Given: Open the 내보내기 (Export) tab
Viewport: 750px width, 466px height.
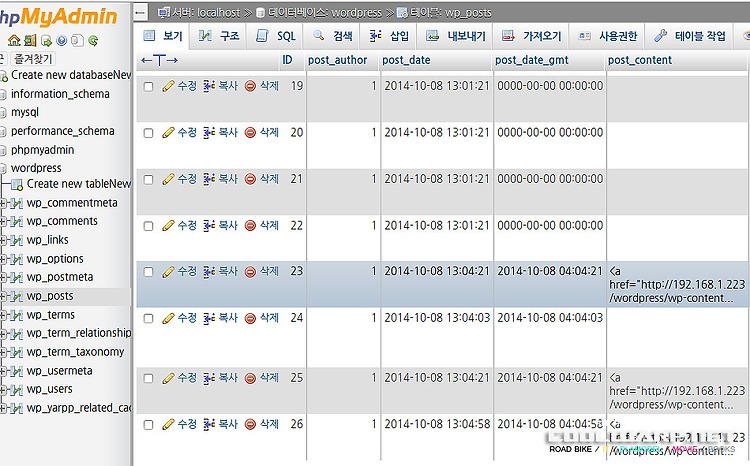Looking at the screenshot, I should click(456, 36).
